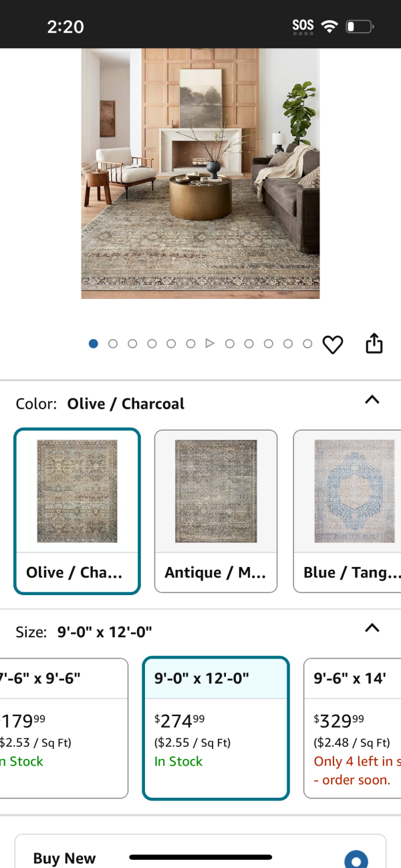
Task: Go to the first carousel image dot
Action: [x=94, y=344]
